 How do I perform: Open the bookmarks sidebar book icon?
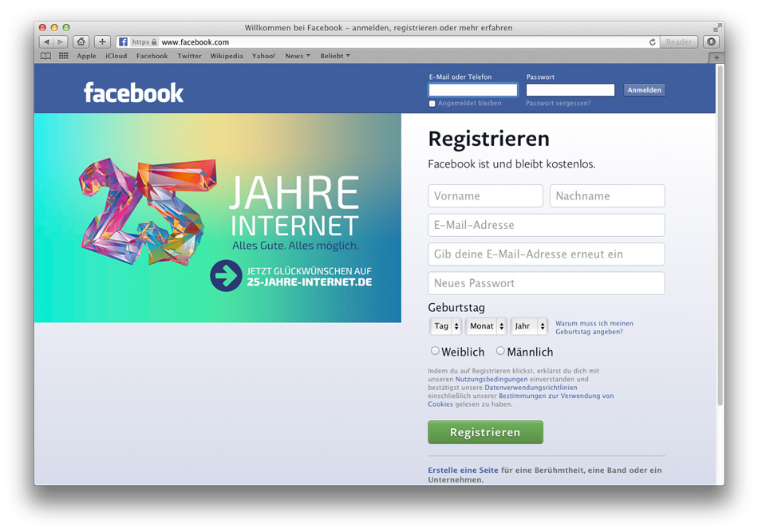pyautogui.click(x=45, y=56)
